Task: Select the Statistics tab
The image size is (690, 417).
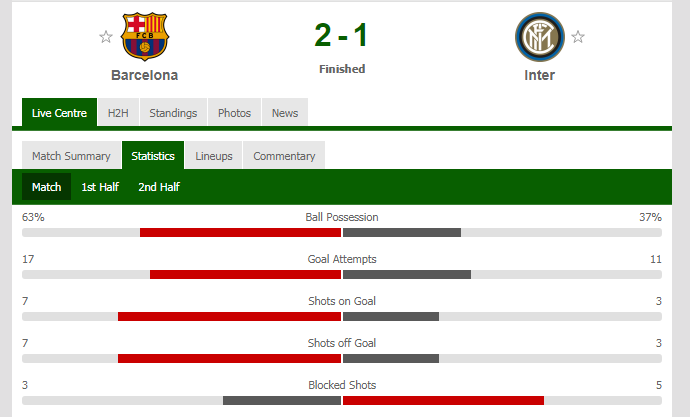Action: point(152,156)
